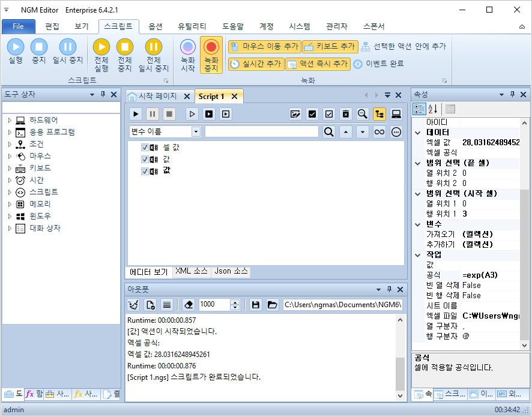Select 대화 상자 item in toolbox
The image size is (532, 417).
coord(45,228)
